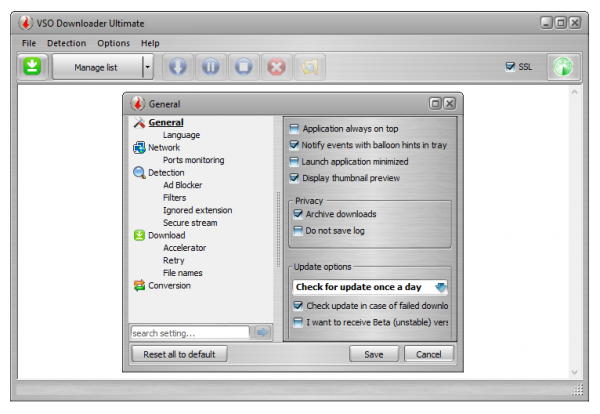Save the settings
The width and height of the screenshot is (600, 414).
click(374, 354)
